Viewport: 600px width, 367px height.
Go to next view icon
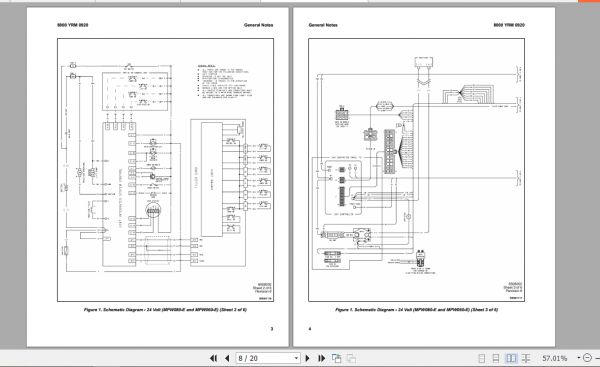point(351,358)
